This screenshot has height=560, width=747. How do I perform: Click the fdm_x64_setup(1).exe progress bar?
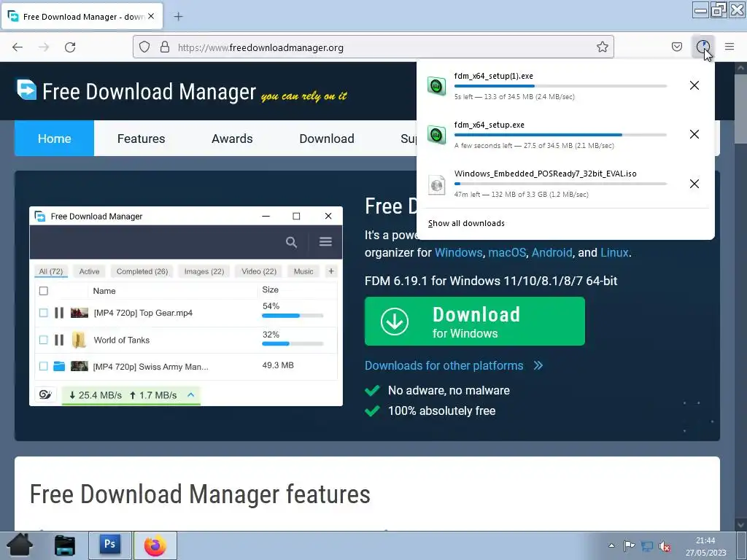pyautogui.click(x=560, y=86)
